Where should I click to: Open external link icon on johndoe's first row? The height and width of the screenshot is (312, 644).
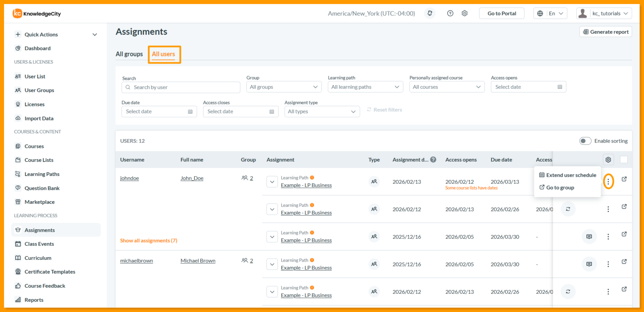(624, 179)
